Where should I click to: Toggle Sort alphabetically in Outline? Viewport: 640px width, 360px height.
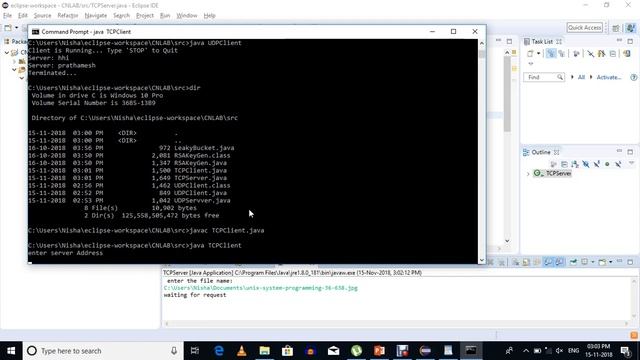(575, 164)
